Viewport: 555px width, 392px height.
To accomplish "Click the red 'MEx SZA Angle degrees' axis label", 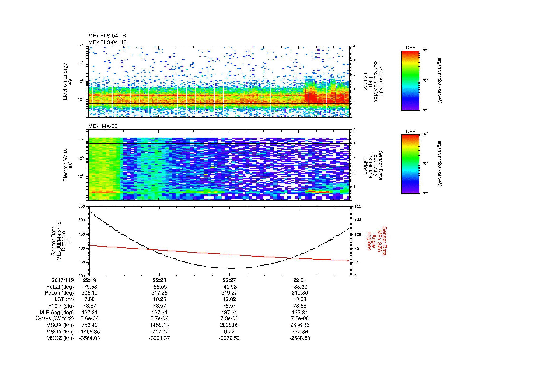I will coord(377,241).
